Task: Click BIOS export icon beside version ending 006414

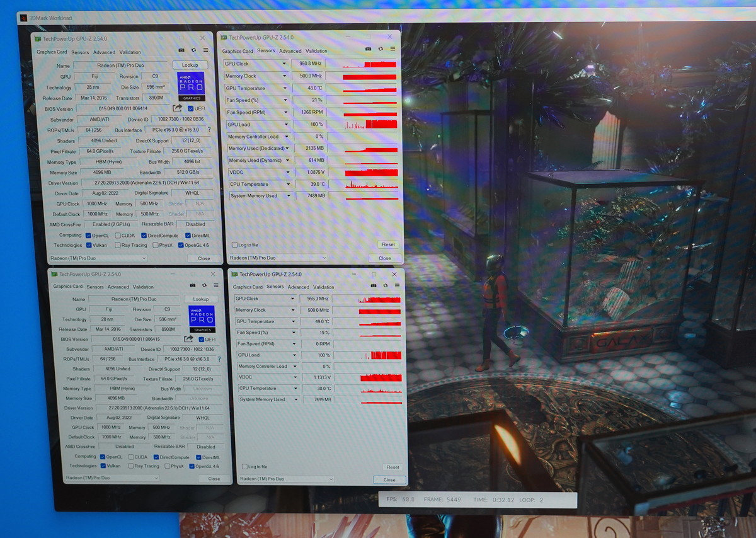Action: 178,108
